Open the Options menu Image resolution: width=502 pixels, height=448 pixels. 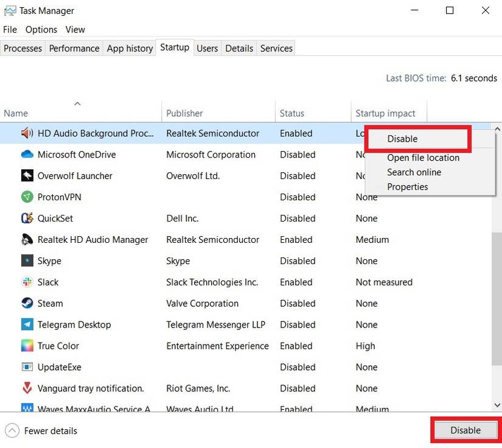click(x=41, y=29)
